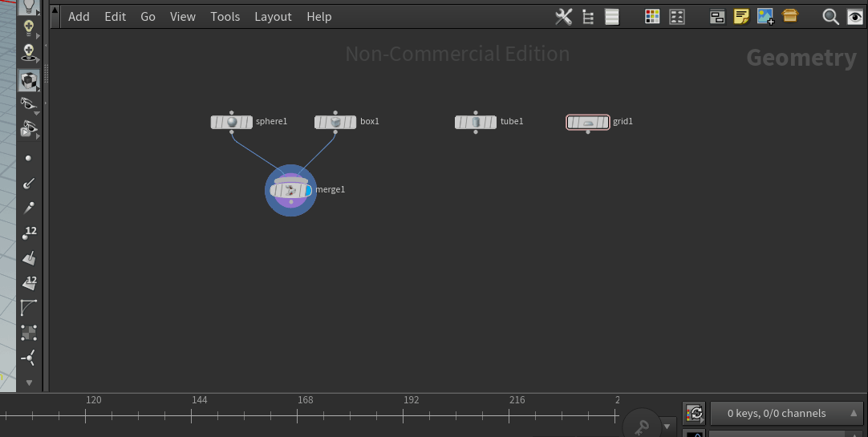Add a background image to the network

765,17
